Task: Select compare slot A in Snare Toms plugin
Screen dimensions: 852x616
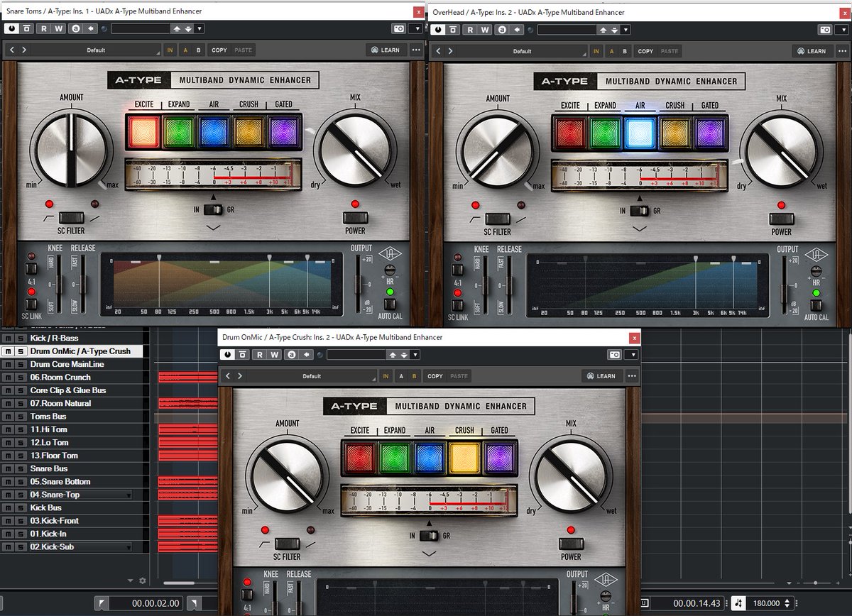Action: 186,50
